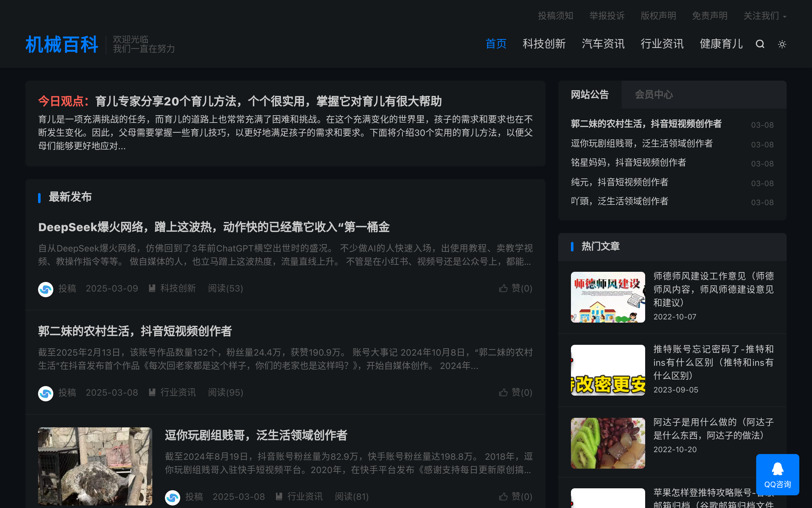
Task: Click bookmark icon beside 行业资讯 on 逗你玩 post
Action: tap(279, 497)
